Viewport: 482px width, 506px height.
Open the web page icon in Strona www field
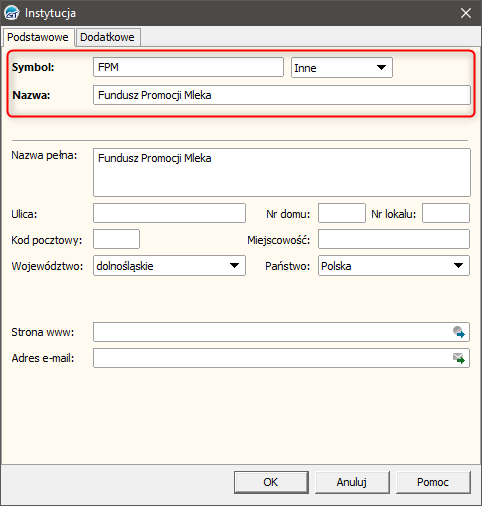pyautogui.click(x=459, y=332)
